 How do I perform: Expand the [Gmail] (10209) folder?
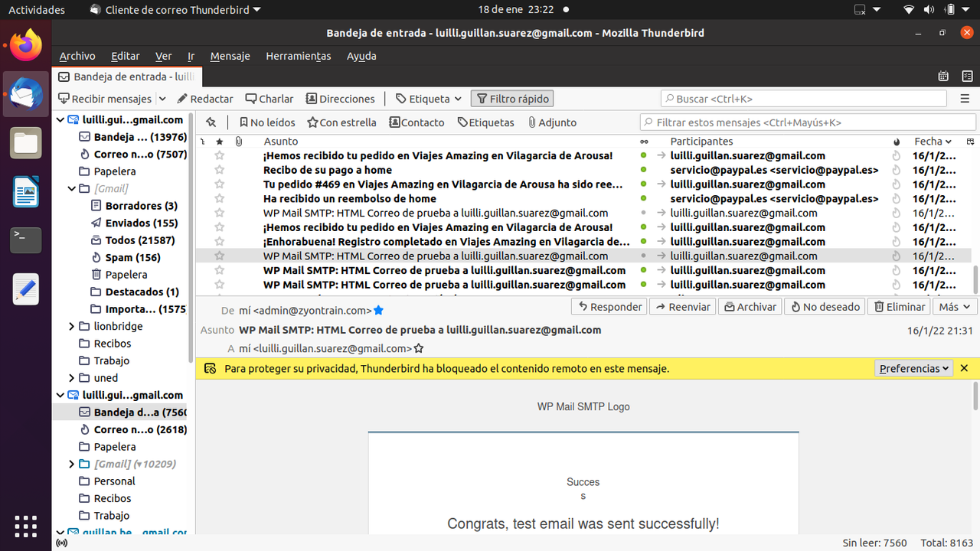[x=73, y=464]
